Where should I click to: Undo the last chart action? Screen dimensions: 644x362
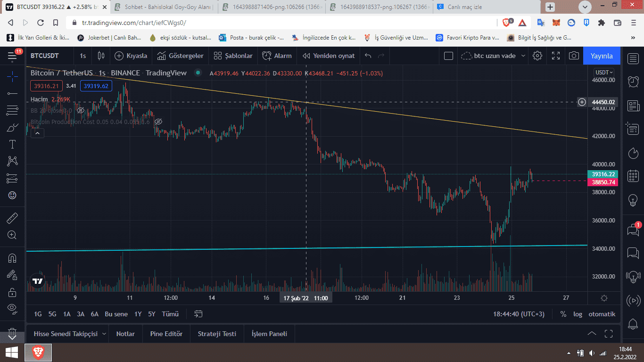(368, 56)
